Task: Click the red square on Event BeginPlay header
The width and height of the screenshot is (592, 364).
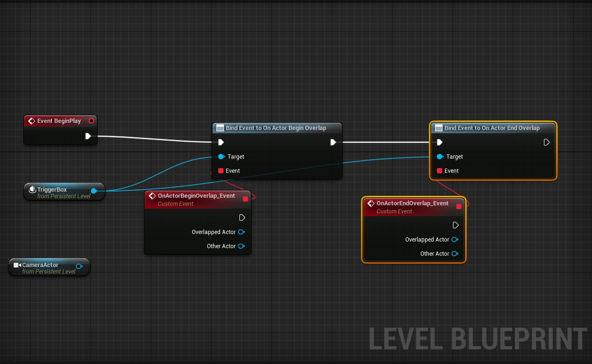Action: pos(91,121)
